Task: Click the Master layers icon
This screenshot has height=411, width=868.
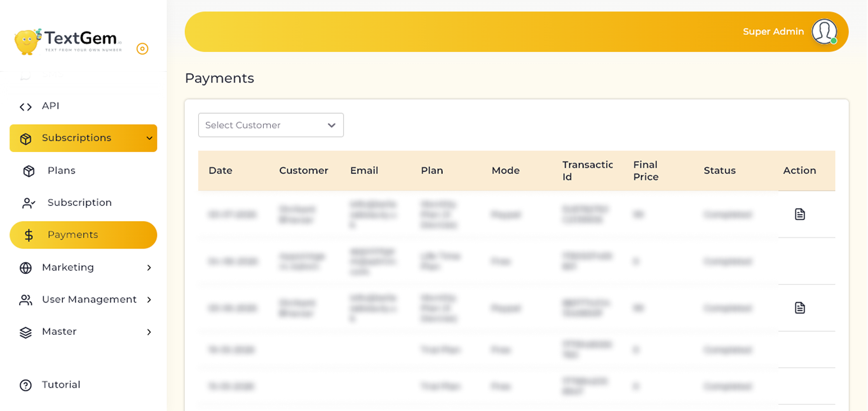Action: click(25, 332)
